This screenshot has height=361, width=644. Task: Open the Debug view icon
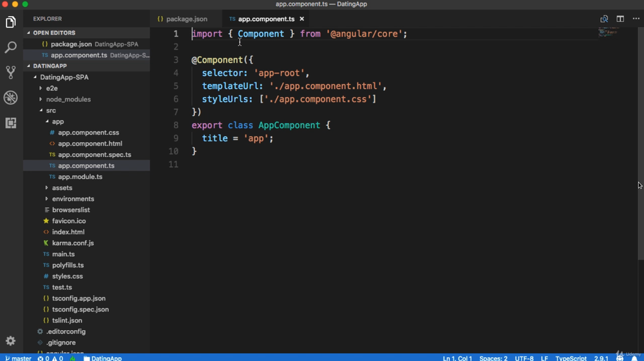11,98
